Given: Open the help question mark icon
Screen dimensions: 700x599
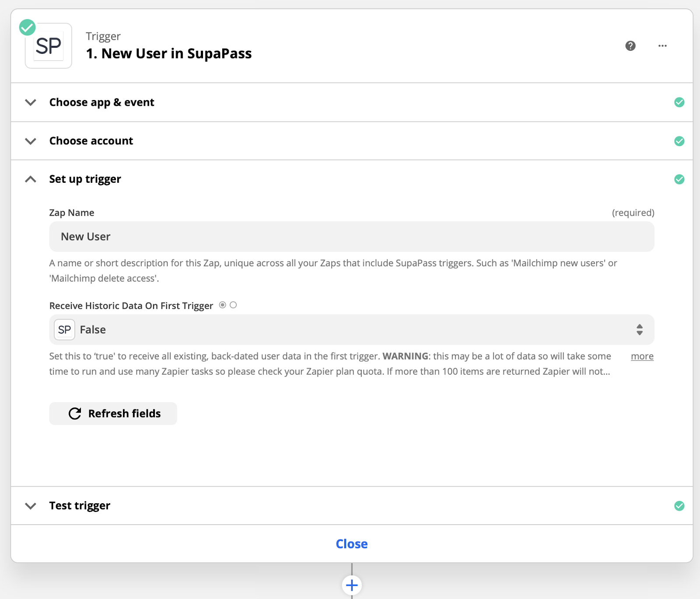Looking at the screenshot, I should [630, 46].
